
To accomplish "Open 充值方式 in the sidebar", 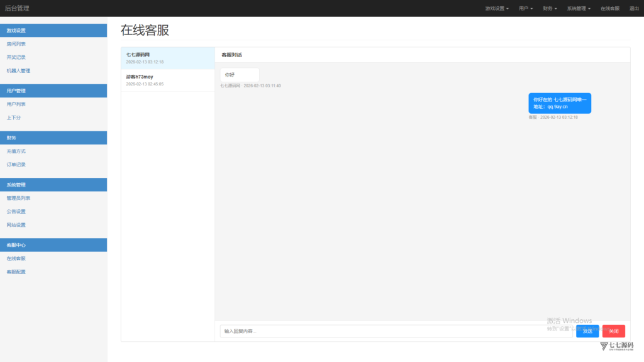I will pyautogui.click(x=16, y=151).
